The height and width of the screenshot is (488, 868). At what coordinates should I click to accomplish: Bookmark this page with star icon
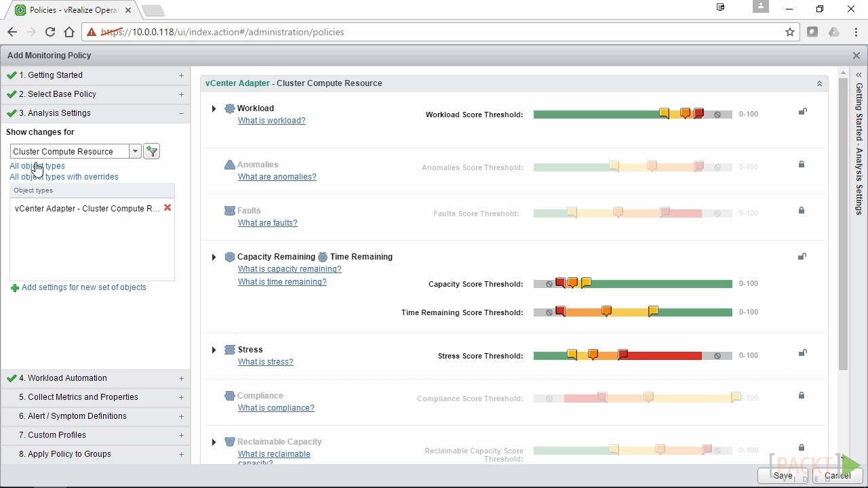pos(790,32)
